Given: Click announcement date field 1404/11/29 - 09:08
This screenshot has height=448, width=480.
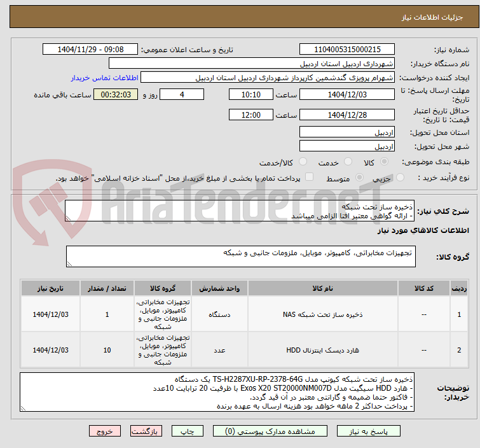Looking at the screenshot, I should [x=90, y=50].
